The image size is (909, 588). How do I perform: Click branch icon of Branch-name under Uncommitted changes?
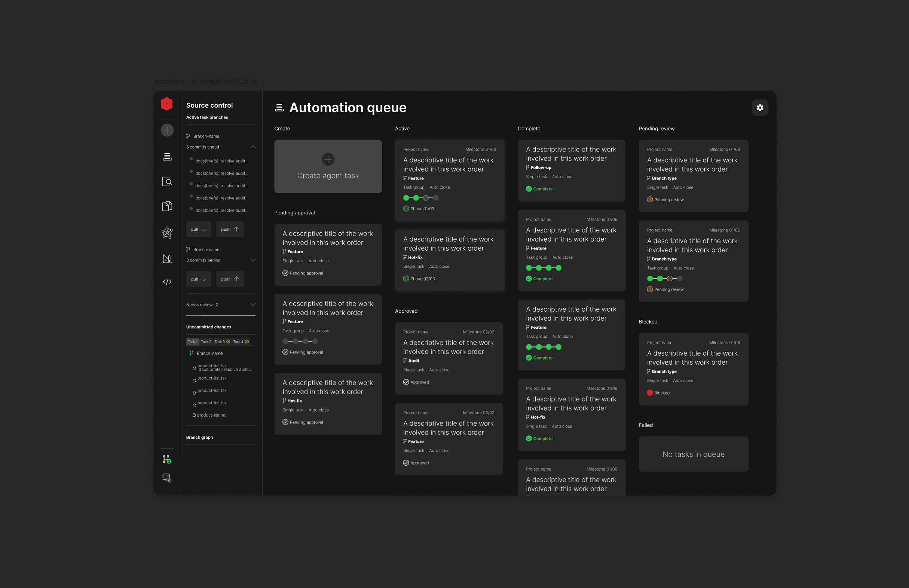(191, 353)
